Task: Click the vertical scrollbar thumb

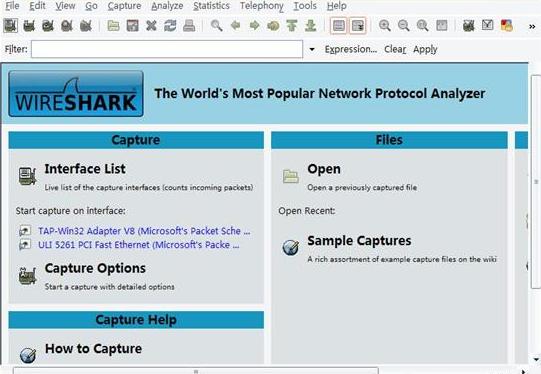Action: [536, 181]
